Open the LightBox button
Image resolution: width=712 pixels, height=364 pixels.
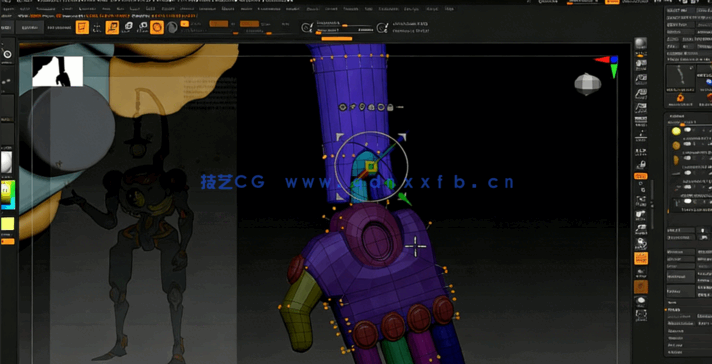click(30, 27)
